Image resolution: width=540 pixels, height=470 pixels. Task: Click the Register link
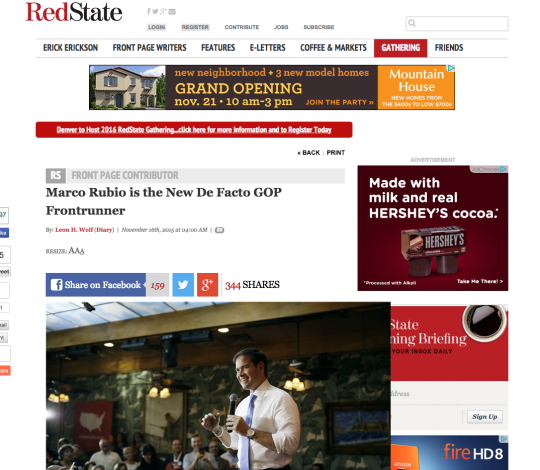tap(195, 27)
